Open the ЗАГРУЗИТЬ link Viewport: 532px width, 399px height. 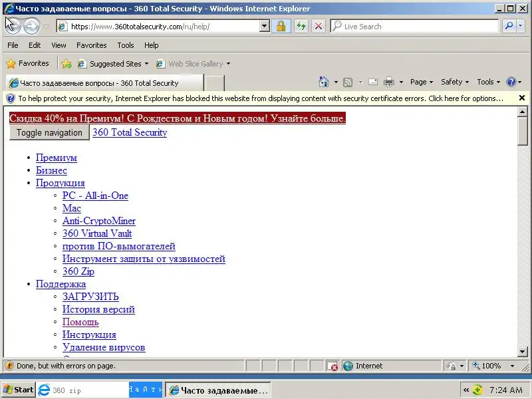click(90, 297)
